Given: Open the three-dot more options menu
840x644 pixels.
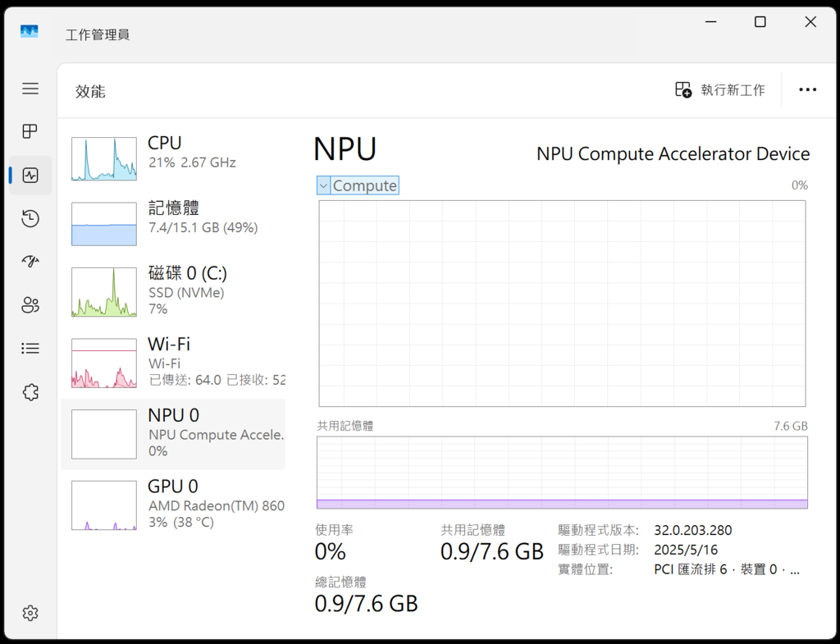Looking at the screenshot, I should point(807,89).
